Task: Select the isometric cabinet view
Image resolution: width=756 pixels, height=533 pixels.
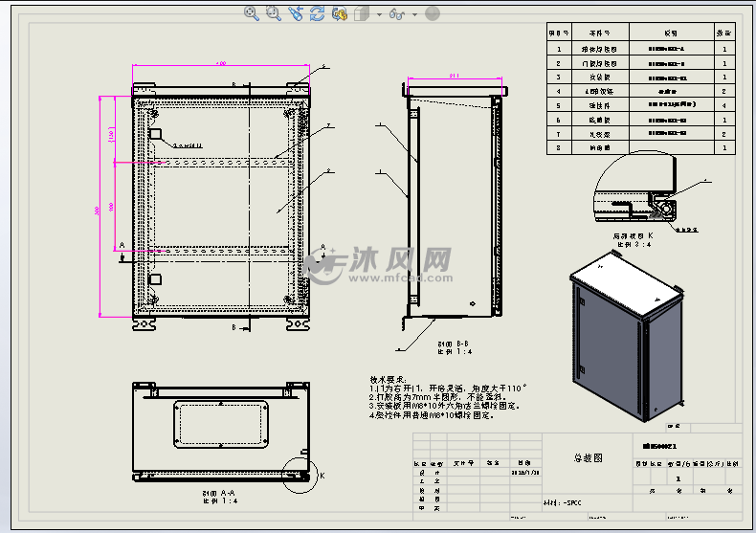Action: (x=627, y=336)
